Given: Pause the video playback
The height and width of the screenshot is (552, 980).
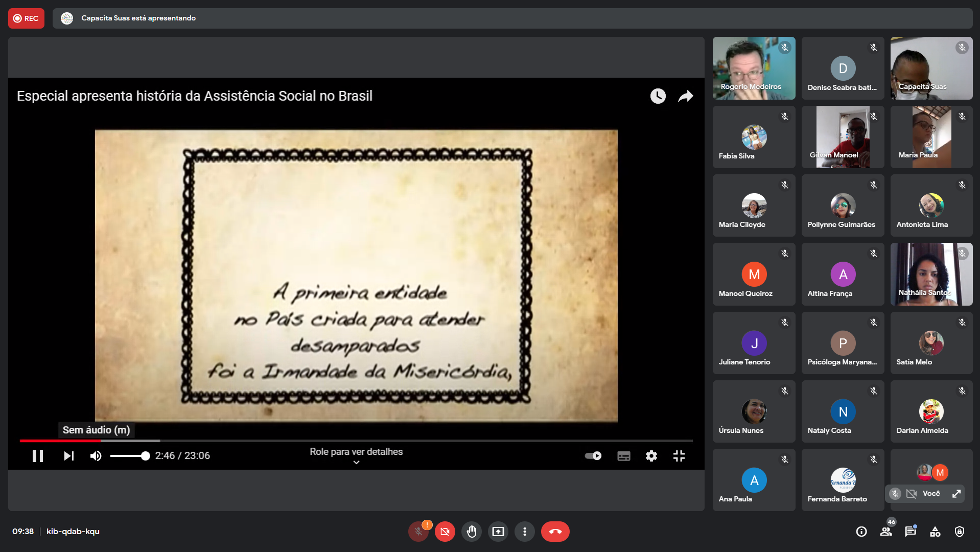Looking at the screenshot, I should (38, 456).
